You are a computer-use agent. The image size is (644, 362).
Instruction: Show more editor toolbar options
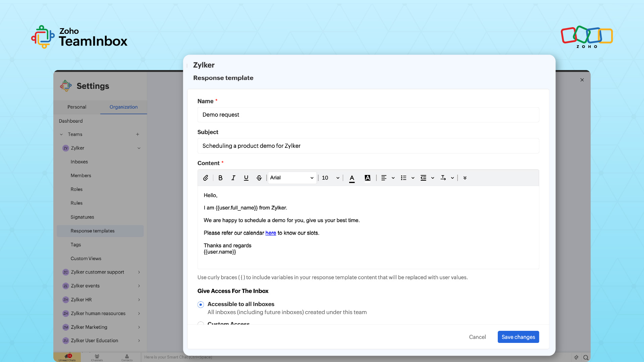pyautogui.click(x=465, y=178)
